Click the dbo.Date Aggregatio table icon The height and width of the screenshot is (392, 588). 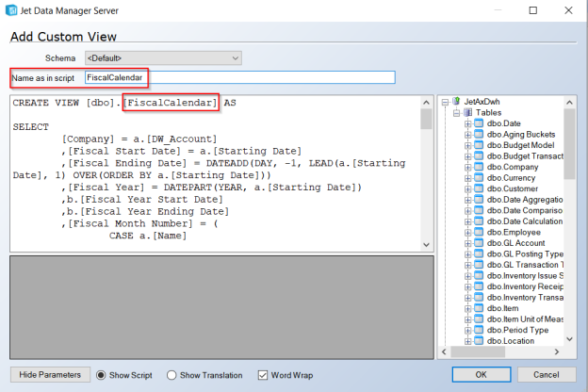[x=479, y=200]
